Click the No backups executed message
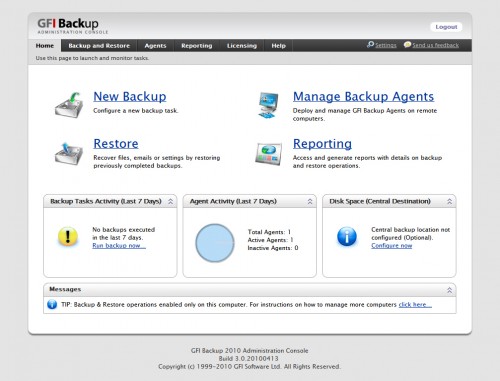Screen dimensions: 500x381 tap(124, 234)
